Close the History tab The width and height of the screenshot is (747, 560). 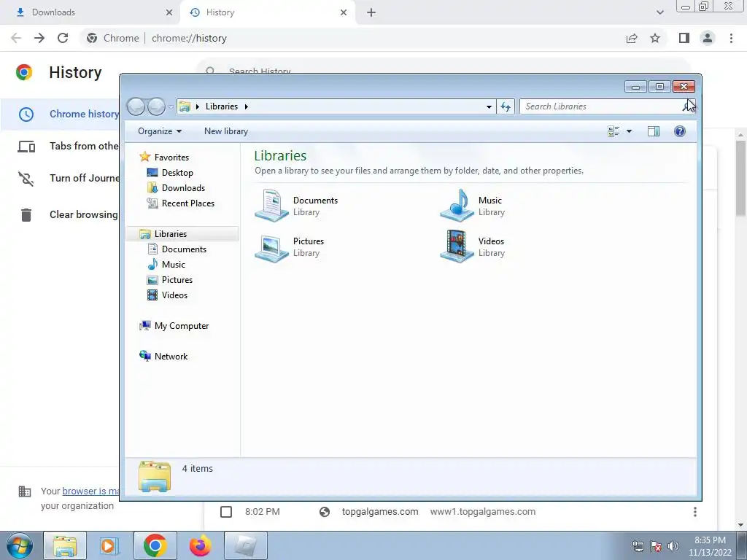(x=344, y=12)
